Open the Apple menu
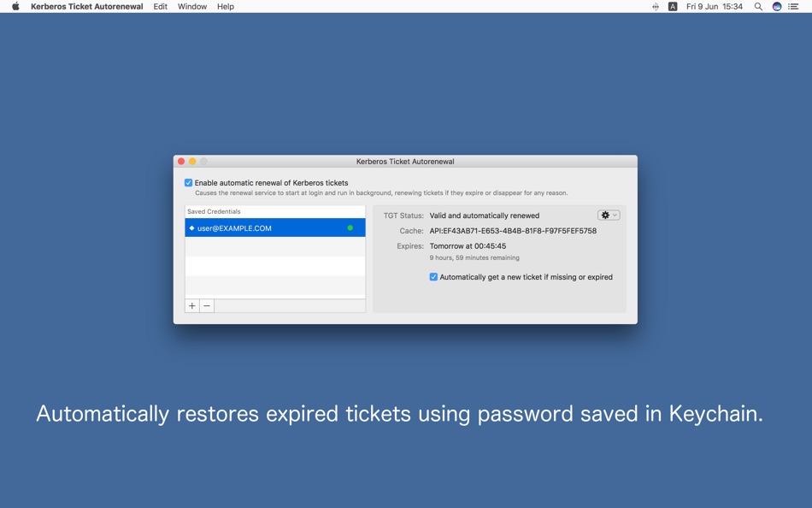 pyautogui.click(x=15, y=6)
